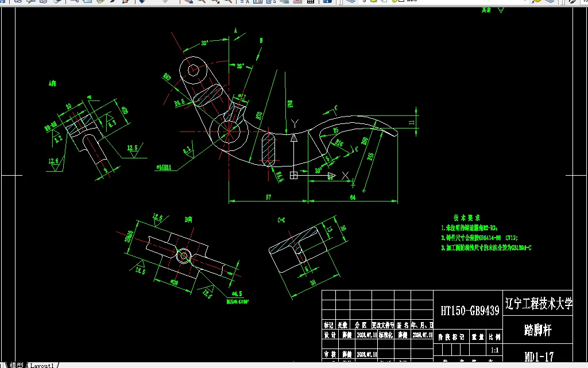Click the 20° angle dimension
Viewport: 588px width, 368px height.
pyautogui.click(x=241, y=66)
